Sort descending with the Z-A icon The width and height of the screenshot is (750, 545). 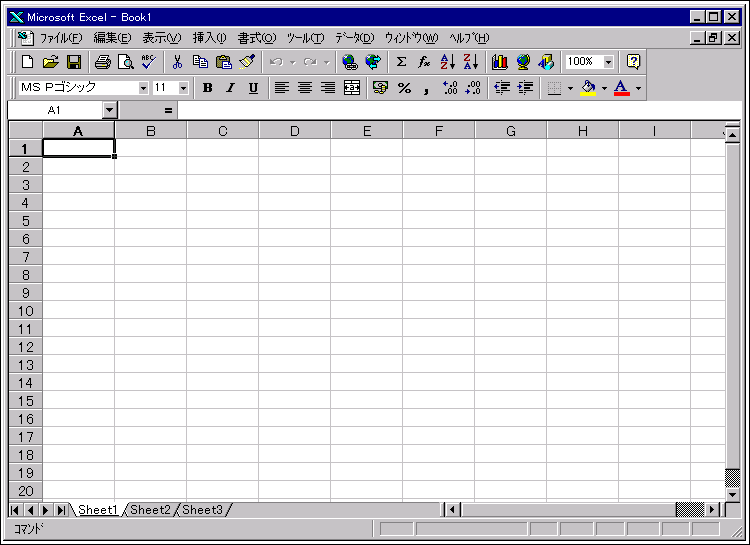point(471,62)
